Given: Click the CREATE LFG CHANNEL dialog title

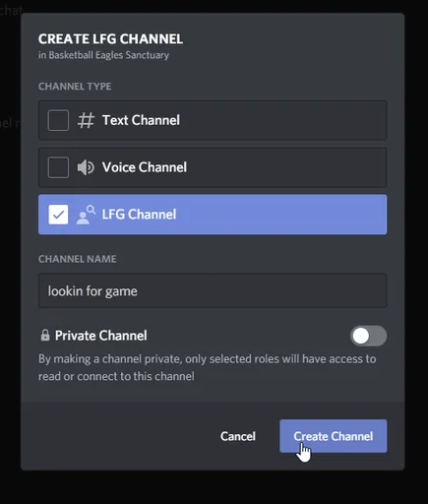Looking at the screenshot, I should coord(110,39).
